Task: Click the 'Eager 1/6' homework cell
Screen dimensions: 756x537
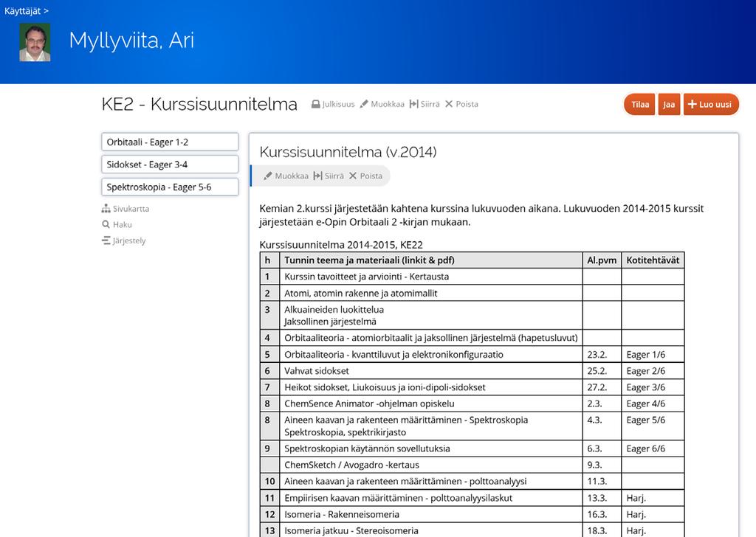Action: [x=653, y=355]
